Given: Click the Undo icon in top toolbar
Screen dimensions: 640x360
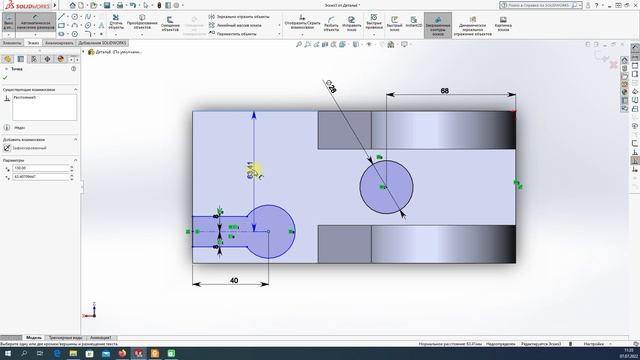Looking at the screenshot, I should coord(133,5).
